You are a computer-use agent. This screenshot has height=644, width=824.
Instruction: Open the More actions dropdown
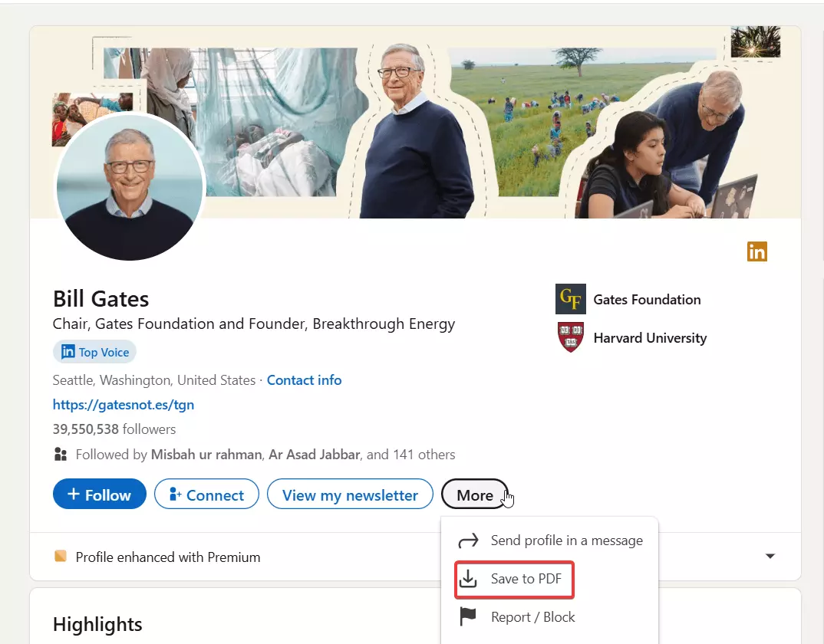point(474,495)
